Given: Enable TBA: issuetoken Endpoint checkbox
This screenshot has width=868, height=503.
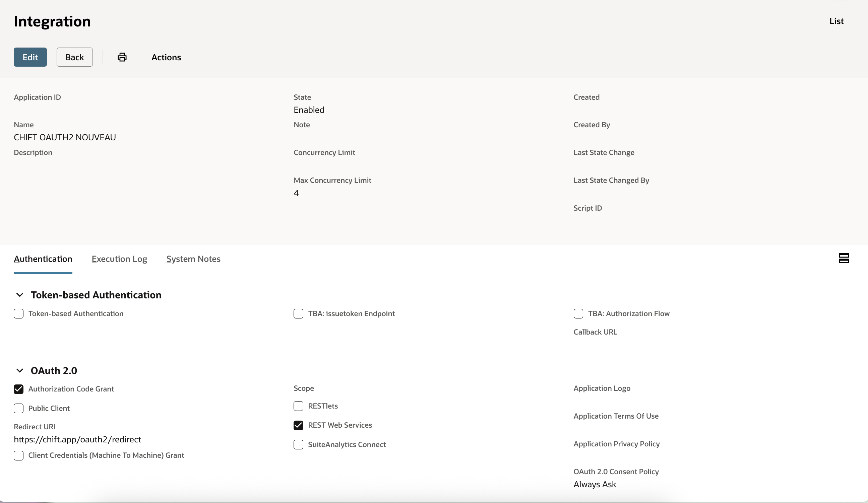Looking at the screenshot, I should 298,314.
